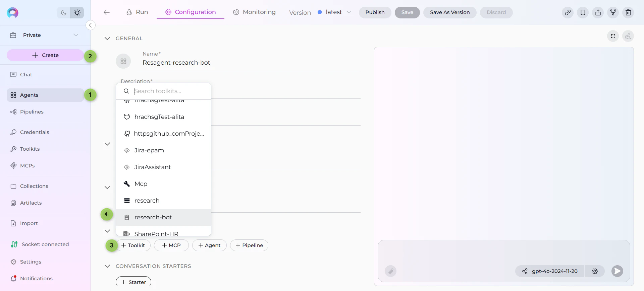Select Mcp toolkit
This screenshot has width=644, height=291.
click(x=163, y=184)
